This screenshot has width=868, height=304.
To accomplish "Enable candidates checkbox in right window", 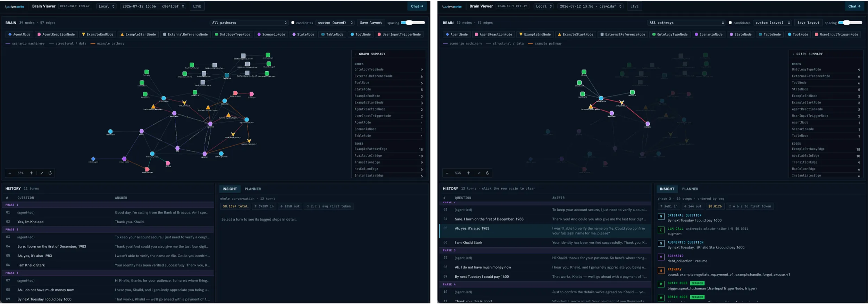I will pyautogui.click(x=730, y=23).
